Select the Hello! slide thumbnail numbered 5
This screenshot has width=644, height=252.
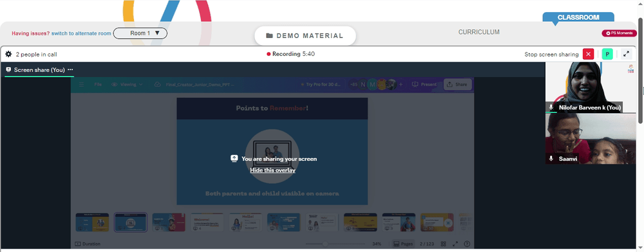click(245, 222)
